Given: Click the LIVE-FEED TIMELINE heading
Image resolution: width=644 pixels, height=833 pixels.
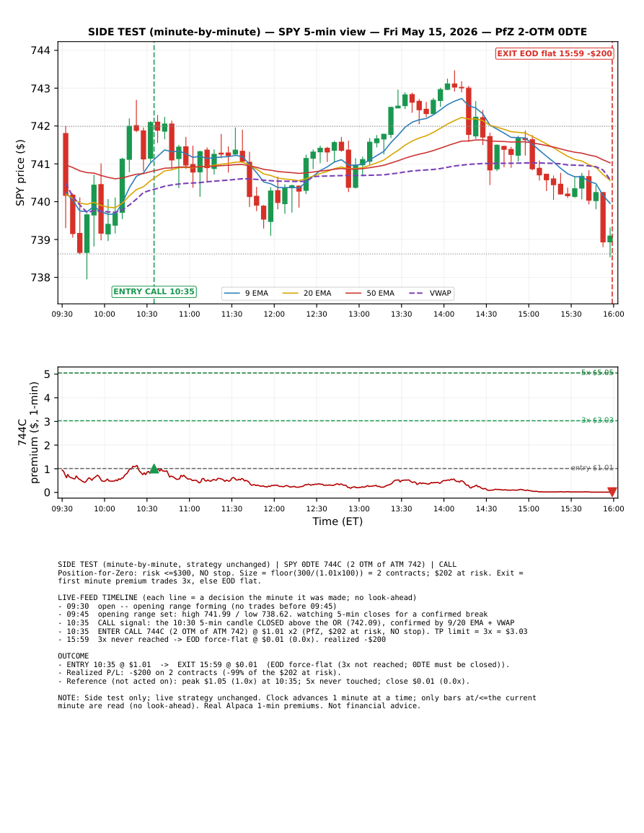Looking at the screenshot, I should (x=237, y=598).
